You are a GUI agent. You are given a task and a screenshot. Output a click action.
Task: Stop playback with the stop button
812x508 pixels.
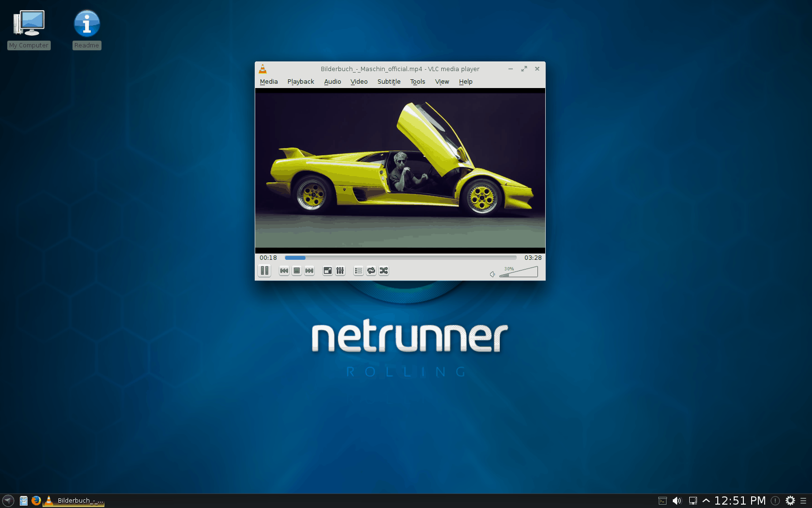[x=297, y=271]
